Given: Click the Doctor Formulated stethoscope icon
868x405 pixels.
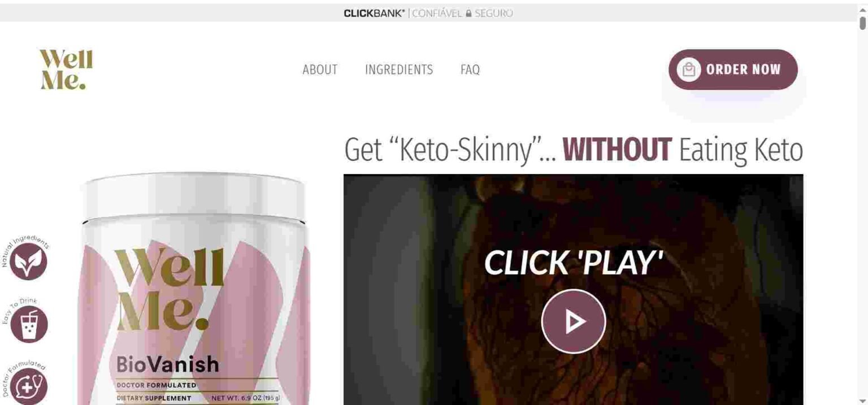Looking at the screenshot, I should pos(28,386).
